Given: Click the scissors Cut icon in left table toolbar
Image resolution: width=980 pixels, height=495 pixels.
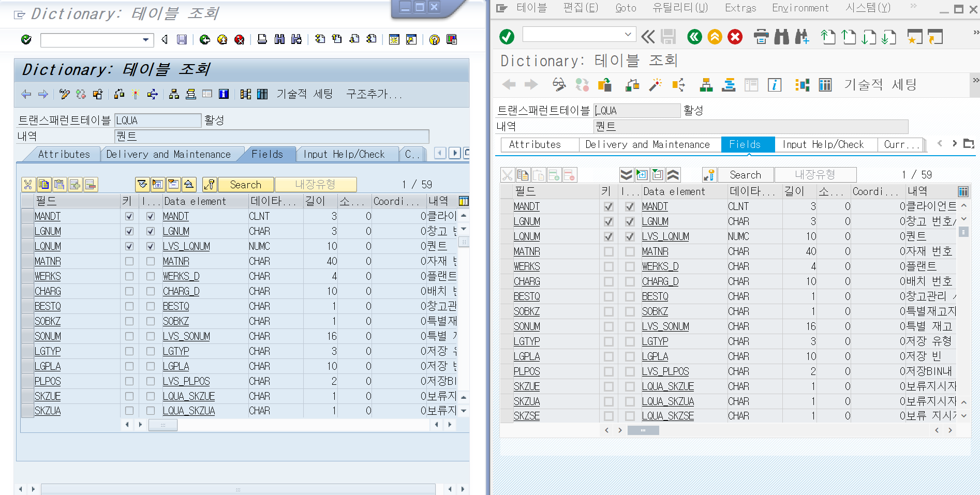Looking at the screenshot, I should point(28,185).
